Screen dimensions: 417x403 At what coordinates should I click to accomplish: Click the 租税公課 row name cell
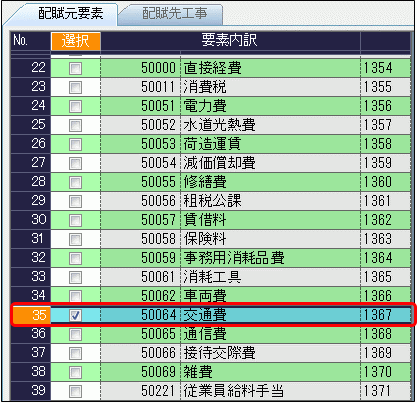[x=270, y=201]
